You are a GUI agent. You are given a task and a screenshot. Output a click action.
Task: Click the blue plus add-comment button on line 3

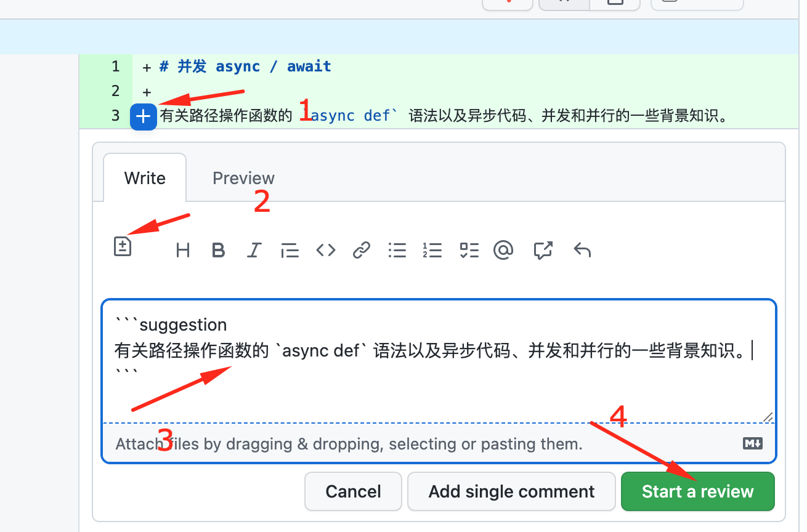pyautogui.click(x=144, y=116)
